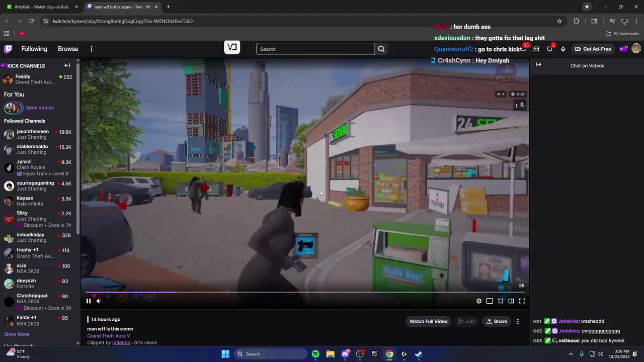This screenshot has width=644, height=362.
Task: Open the deyyszn Fortnite channel
Action: pyautogui.click(x=38, y=284)
